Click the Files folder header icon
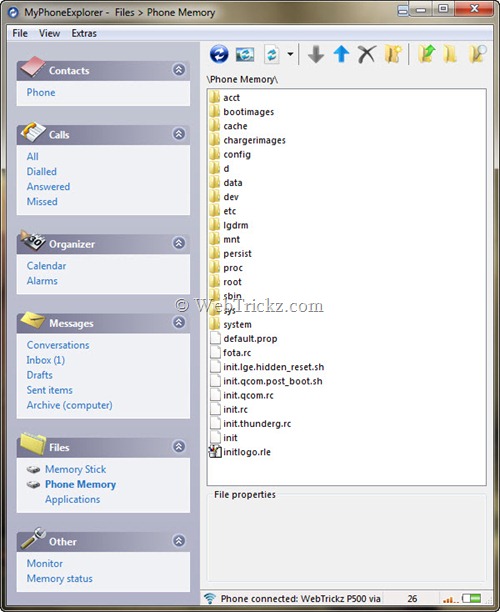 [x=33, y=444]
